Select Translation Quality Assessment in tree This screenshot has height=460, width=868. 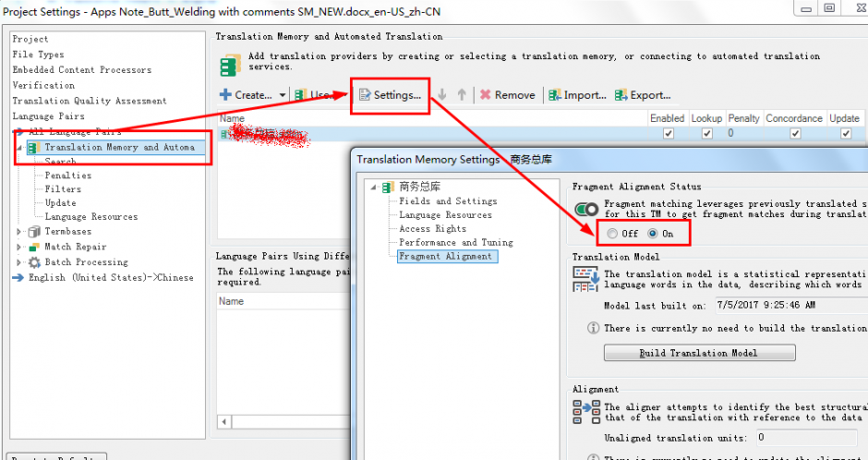tap(90, 101)
